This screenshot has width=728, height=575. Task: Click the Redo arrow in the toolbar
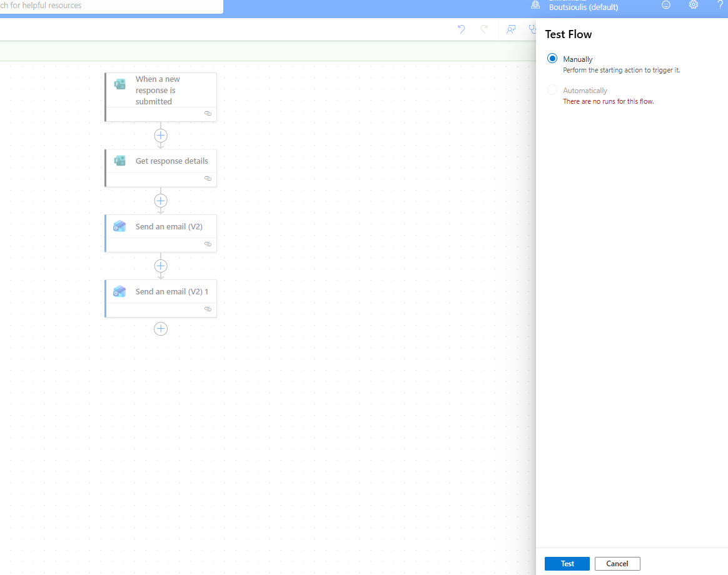pos(484,29)
